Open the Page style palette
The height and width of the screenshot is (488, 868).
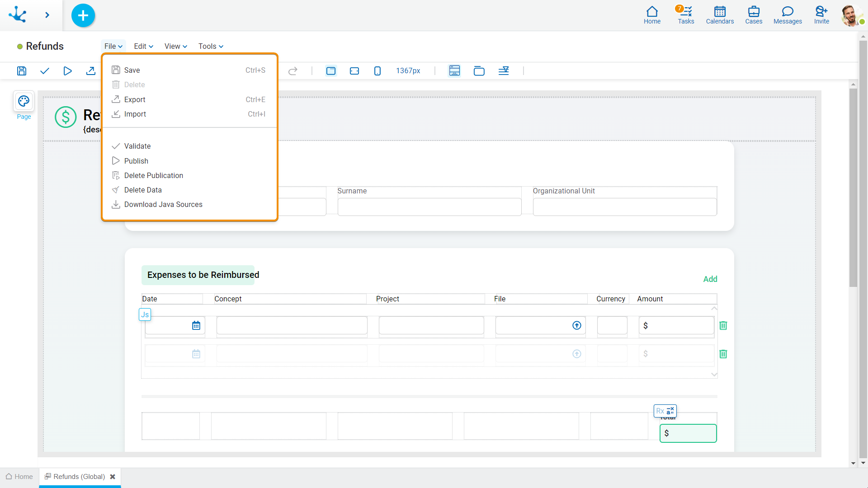point(24,101)
